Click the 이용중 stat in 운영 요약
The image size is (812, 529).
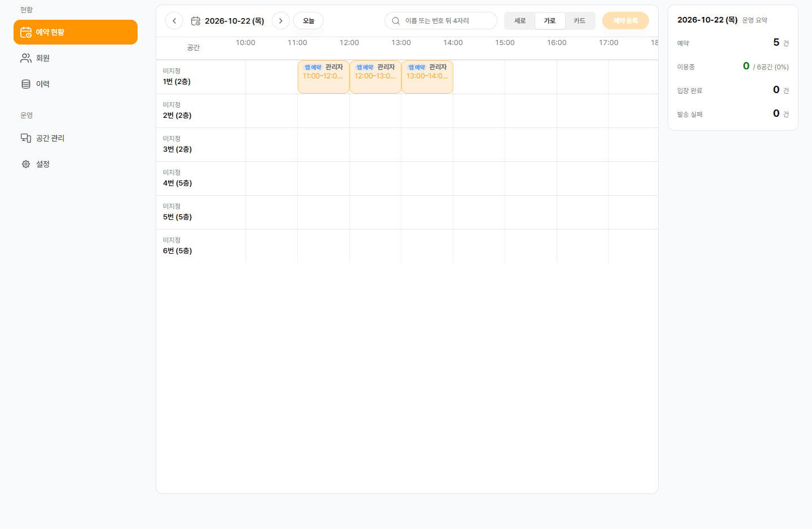[x=733, y=67]
